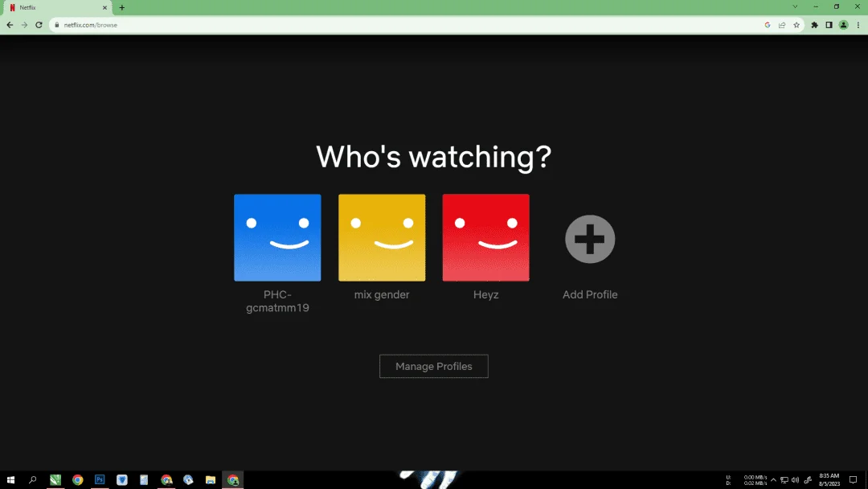
Task: Open the blue shield app in the taskbar
Action: 122,479
